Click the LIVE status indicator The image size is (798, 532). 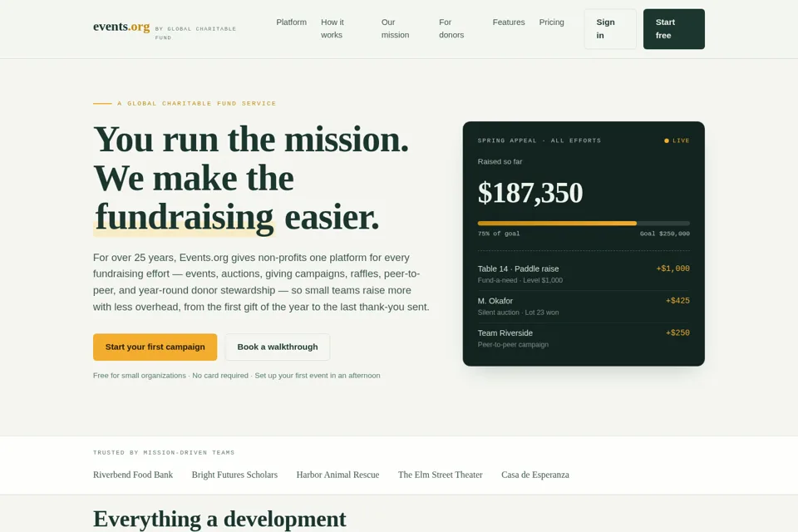coord(677,140)
